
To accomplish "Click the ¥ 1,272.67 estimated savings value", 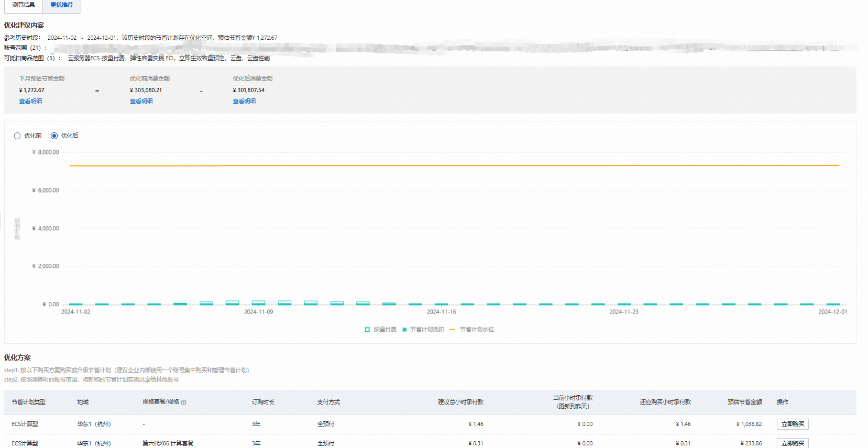I will click(x=32, y=90).
